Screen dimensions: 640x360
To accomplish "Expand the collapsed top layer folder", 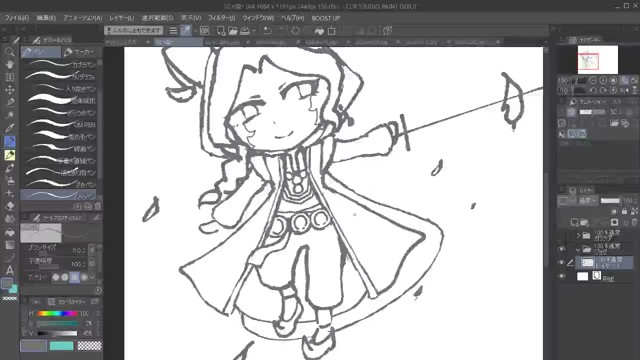I will (x=578, y=236).
